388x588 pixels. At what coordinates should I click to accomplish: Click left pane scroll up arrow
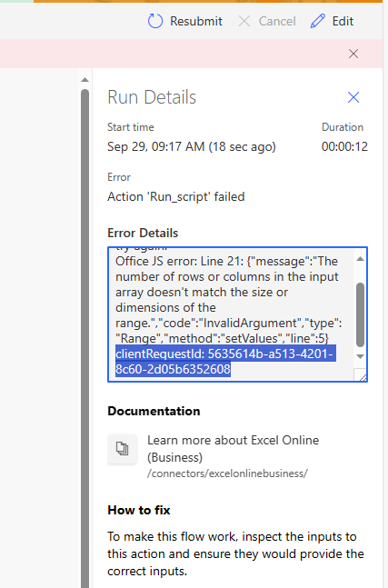85,79
